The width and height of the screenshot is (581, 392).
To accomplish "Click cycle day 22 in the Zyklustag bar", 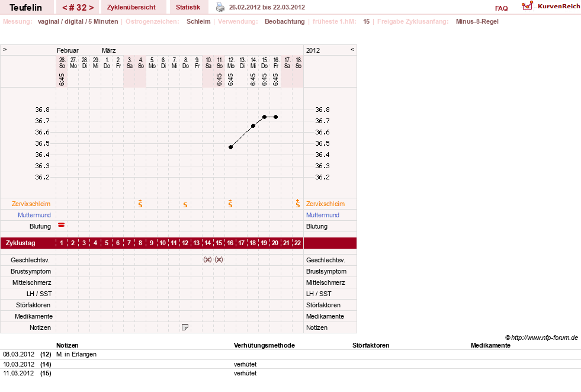I will coord(297,243).
